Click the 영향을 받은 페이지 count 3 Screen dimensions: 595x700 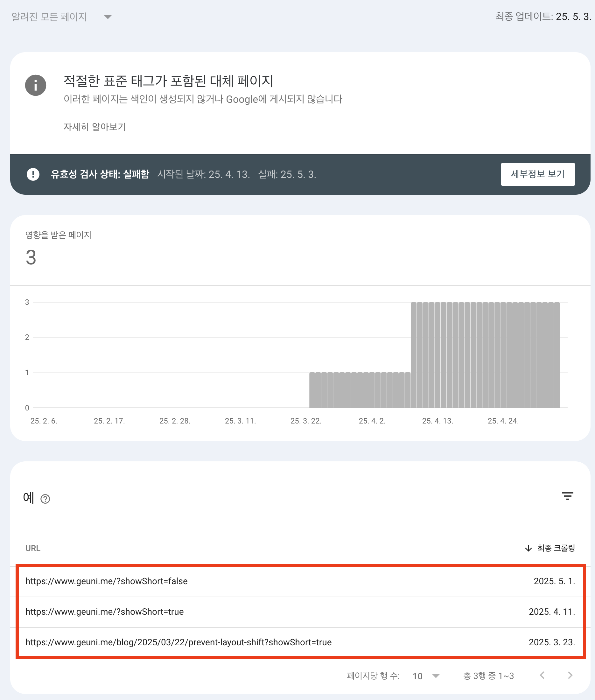(x=31, y=257)
